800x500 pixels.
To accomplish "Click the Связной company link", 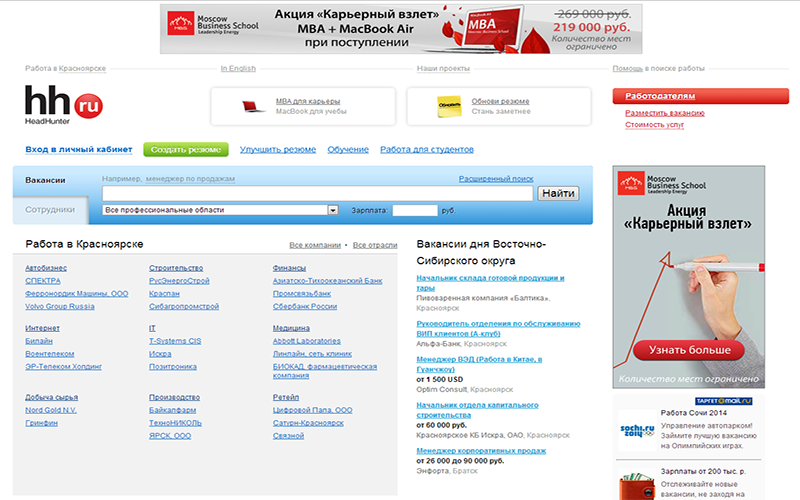I will pyautogui.click(x=288, y=436).
